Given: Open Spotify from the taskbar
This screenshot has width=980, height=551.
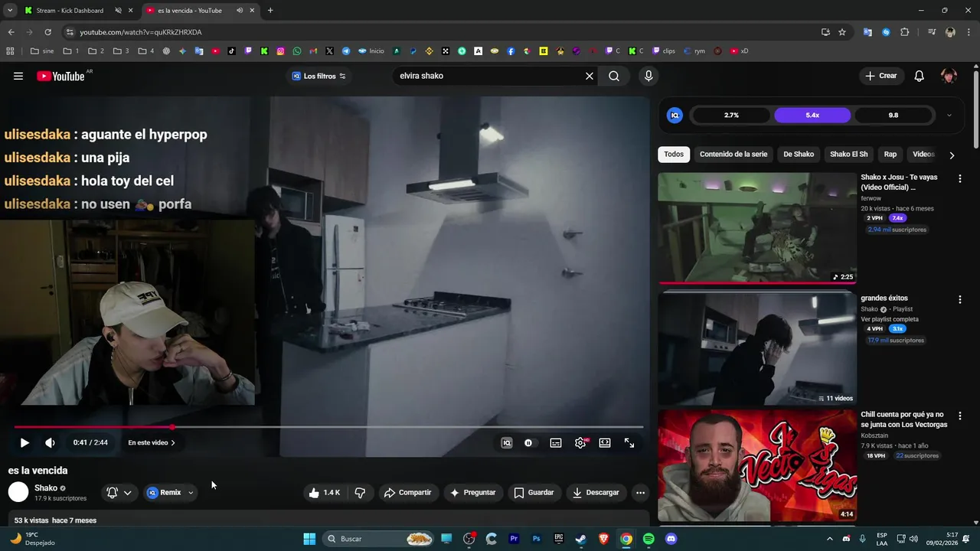Looking at the screenshot, I should point(648,539).
